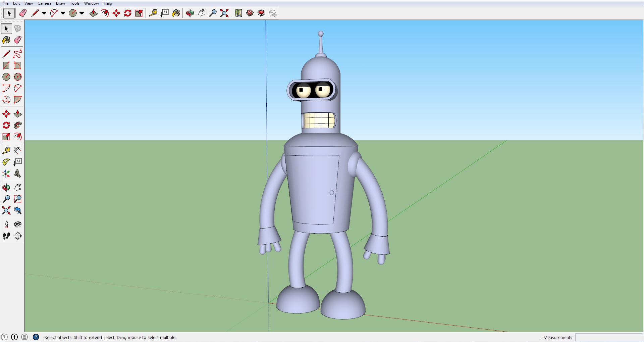Viewport: 644px width, 342px height.
Task: Open the Window menu
Action: click(91, 3)
